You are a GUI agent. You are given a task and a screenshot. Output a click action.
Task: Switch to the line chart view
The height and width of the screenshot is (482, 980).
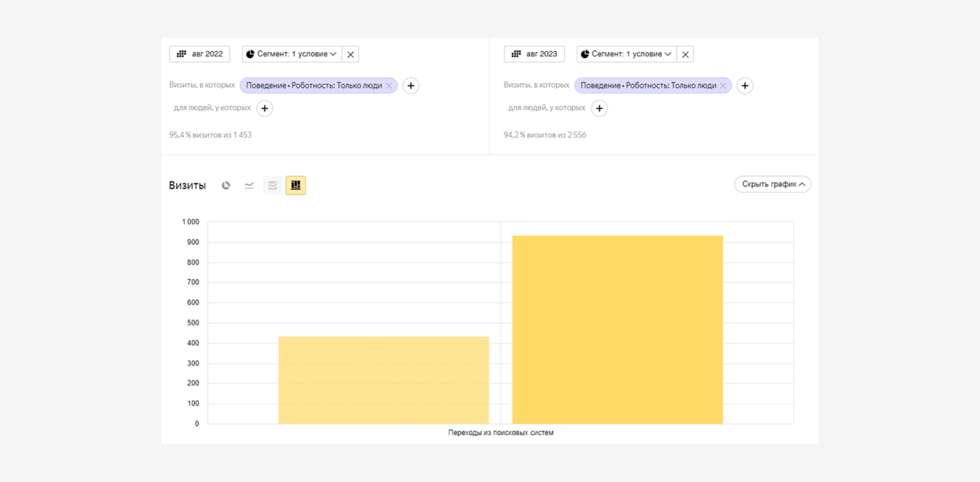(249, 186)
